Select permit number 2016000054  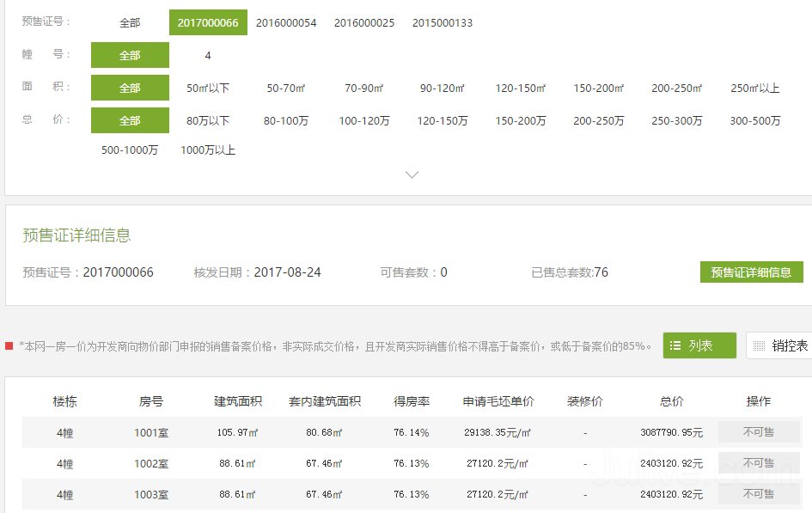tap(286, 23)
